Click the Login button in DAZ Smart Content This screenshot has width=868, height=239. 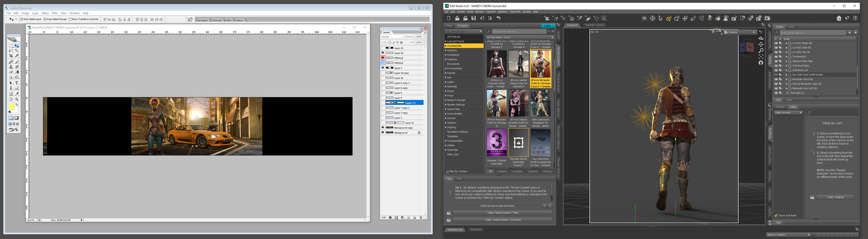coord(548,26)
